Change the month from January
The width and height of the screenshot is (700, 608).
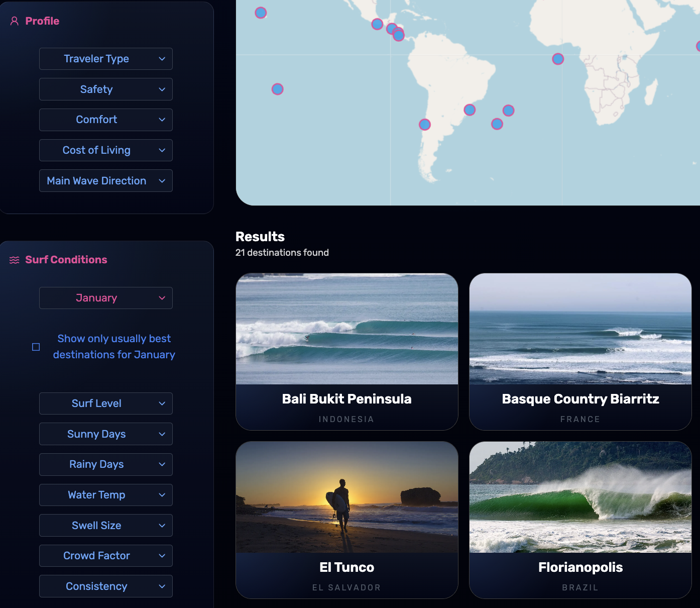tap(105, 297)
